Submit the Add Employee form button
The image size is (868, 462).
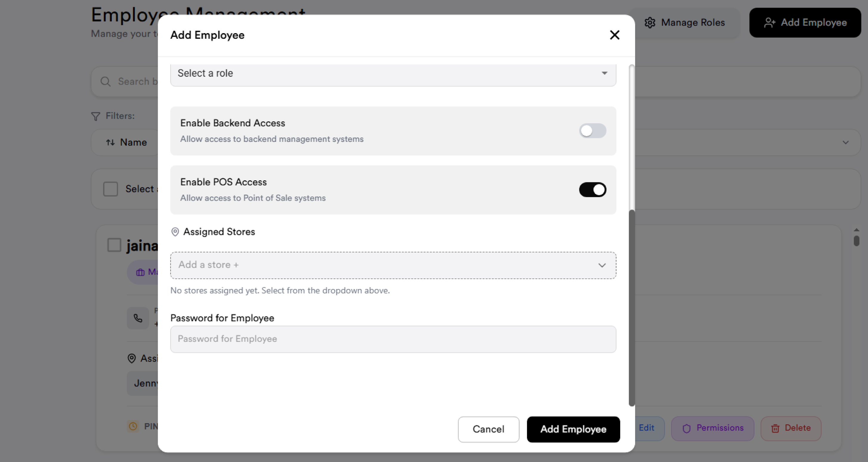(573, 429)
